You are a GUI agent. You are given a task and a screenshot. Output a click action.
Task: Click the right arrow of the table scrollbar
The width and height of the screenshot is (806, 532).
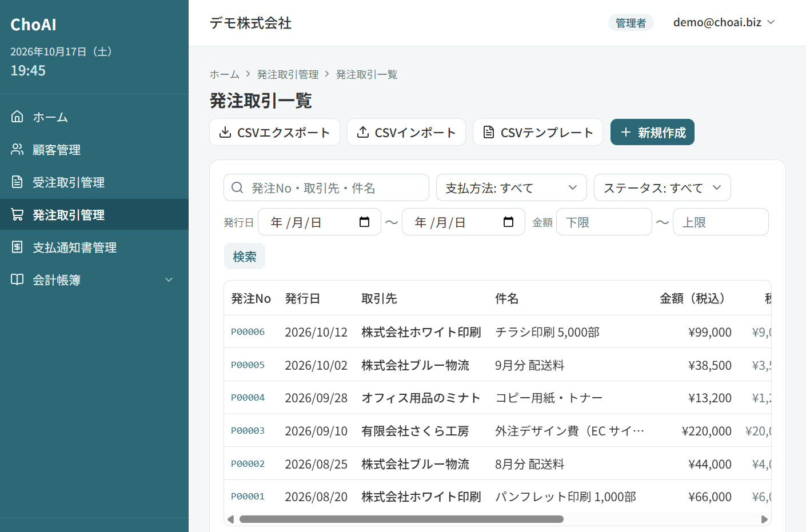coord(764,519)
